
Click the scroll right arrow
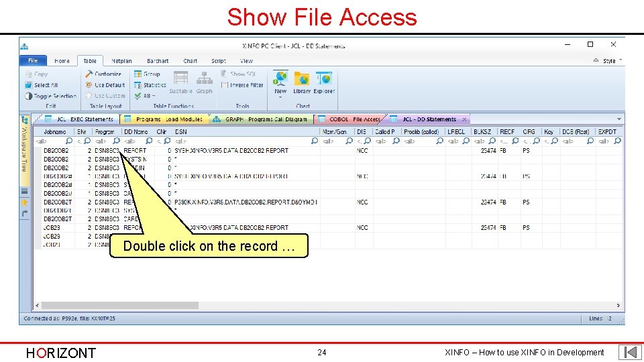tap(618, 306)
